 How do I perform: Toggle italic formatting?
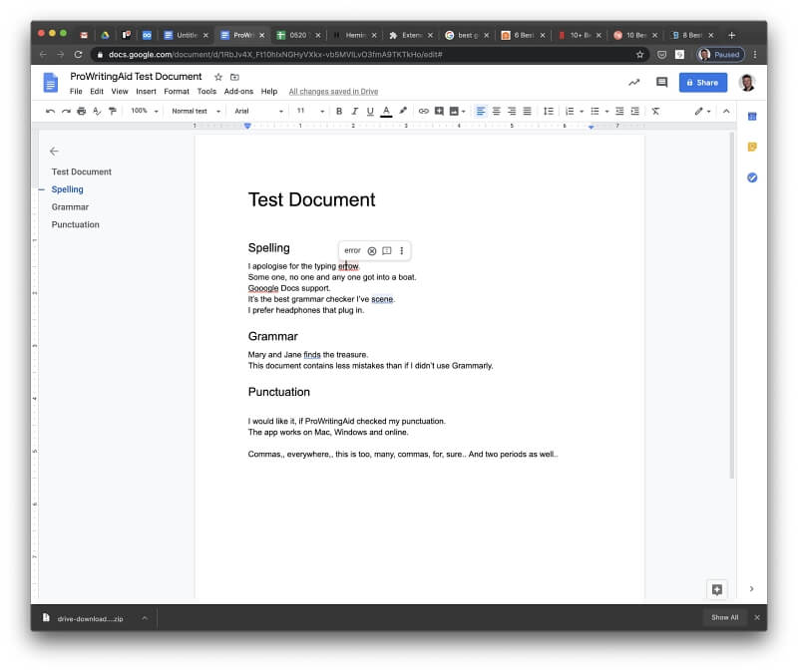(355, 111)
